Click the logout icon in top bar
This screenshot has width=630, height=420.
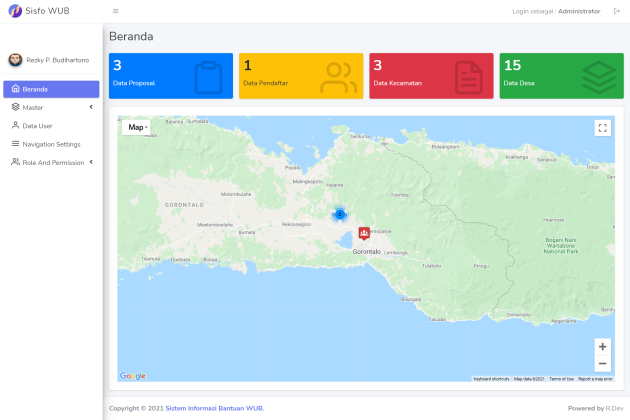pyautogui.click(x=616, y=11)
